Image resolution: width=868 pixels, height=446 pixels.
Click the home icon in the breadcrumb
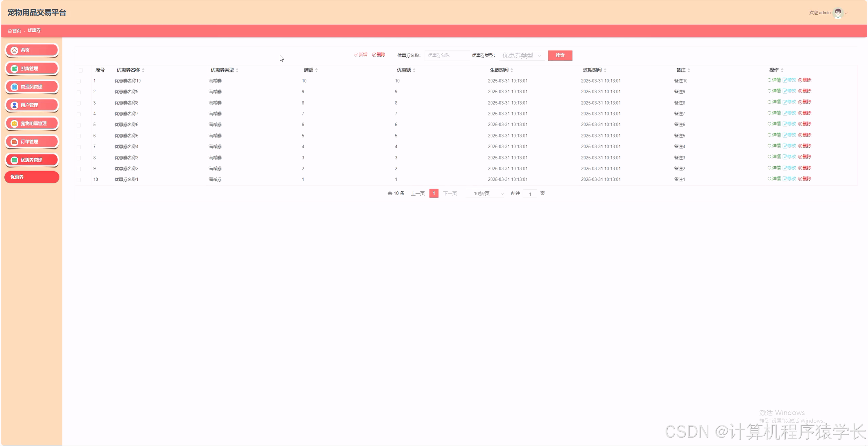pyautogui.click(x=10, y=31)
